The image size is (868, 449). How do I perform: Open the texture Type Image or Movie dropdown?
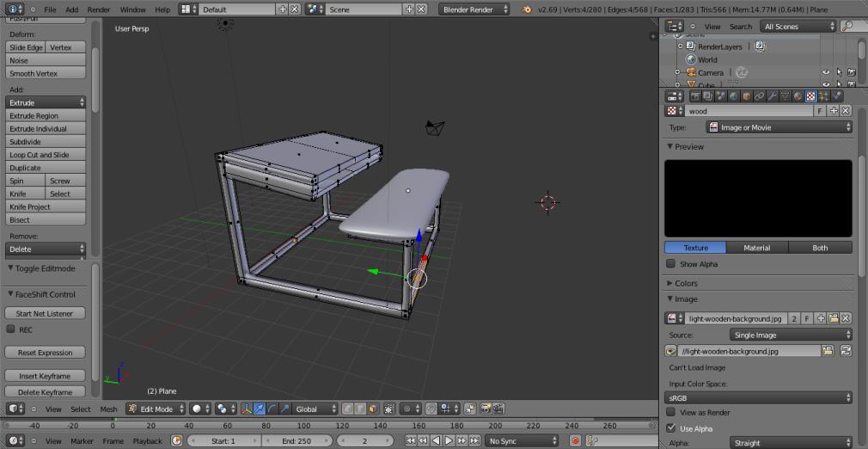[779, 127]
